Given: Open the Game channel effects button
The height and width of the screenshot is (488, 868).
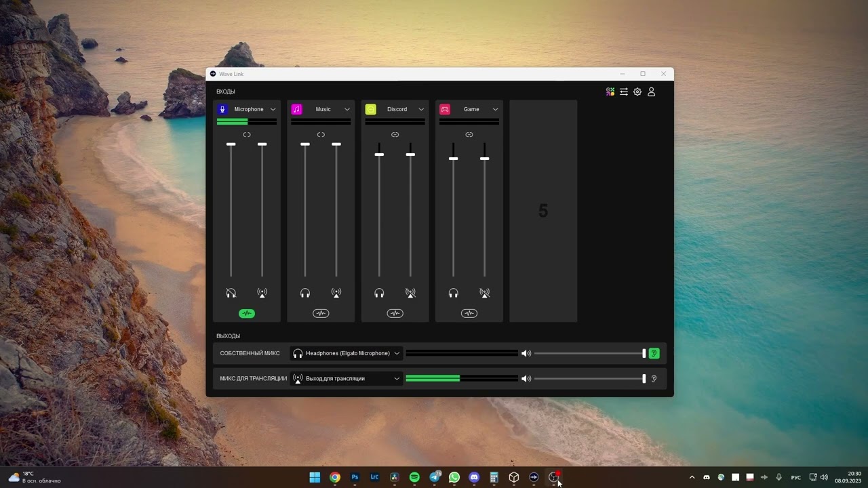Looking at the screenshot, I should tap(469, 313).
